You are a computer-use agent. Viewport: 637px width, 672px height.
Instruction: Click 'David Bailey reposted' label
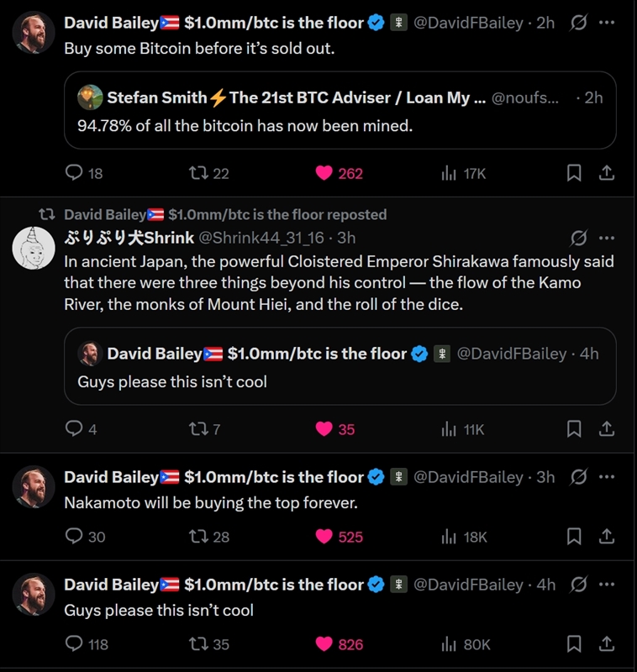[x=225, y=214]
